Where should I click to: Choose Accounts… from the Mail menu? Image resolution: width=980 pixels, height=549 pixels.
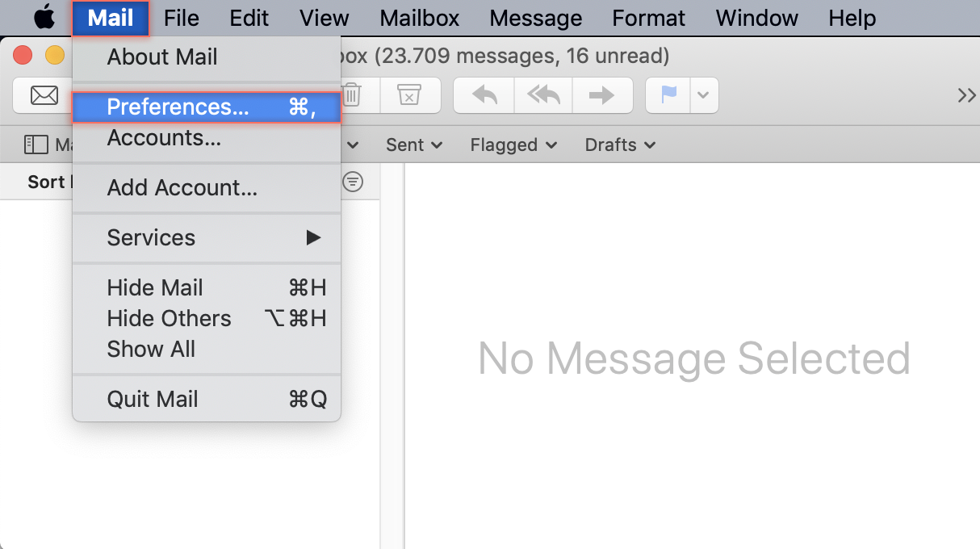click(x=207, y=138)
